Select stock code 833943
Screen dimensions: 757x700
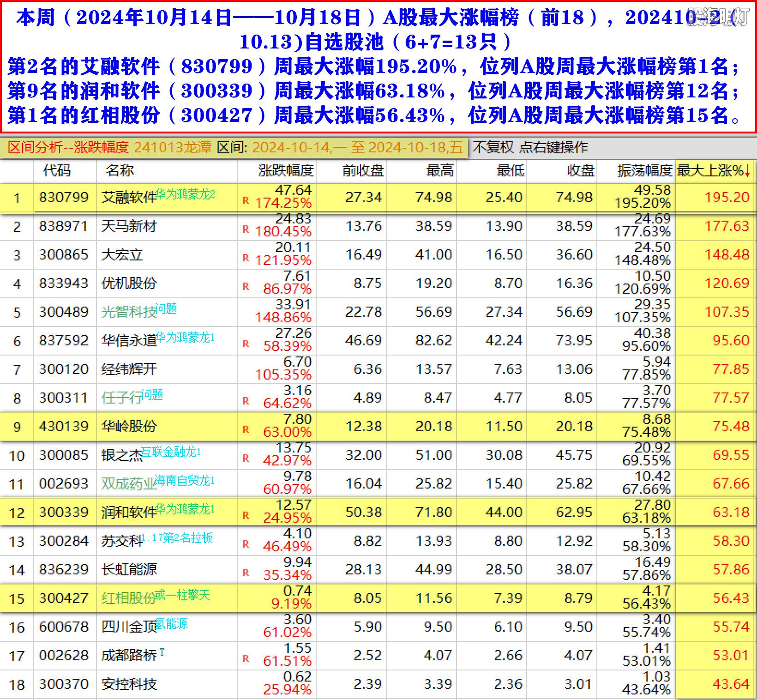click(63, 284)
